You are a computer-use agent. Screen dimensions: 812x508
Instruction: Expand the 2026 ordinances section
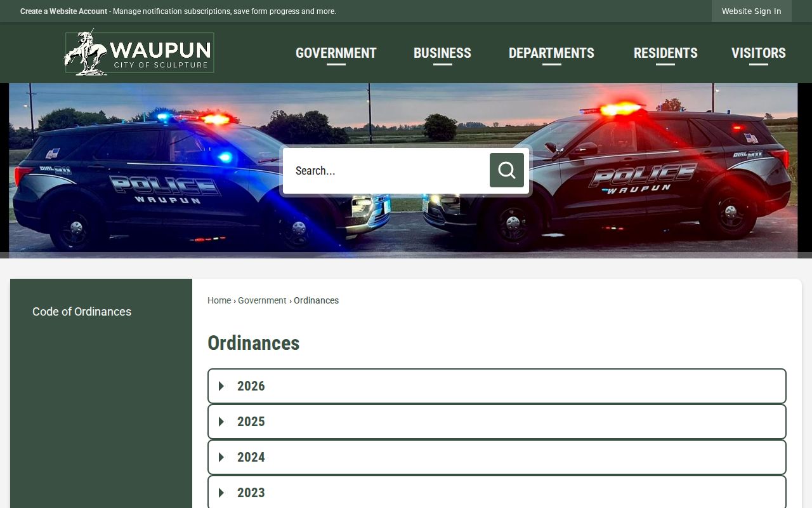coord(497,386)
